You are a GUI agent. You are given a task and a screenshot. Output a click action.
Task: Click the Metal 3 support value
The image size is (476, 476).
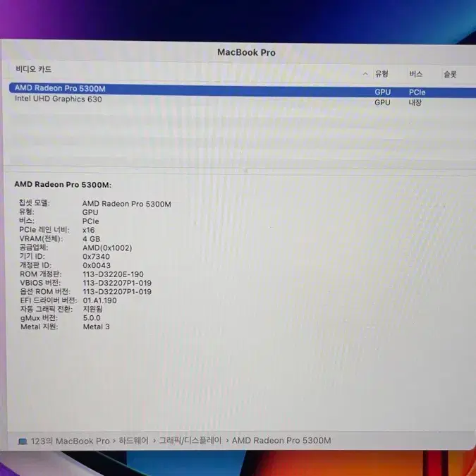[x=96, y=327]
